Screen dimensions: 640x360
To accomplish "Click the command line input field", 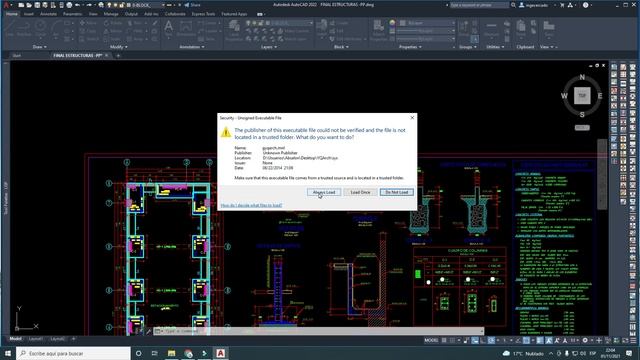I will pos(318,331).
